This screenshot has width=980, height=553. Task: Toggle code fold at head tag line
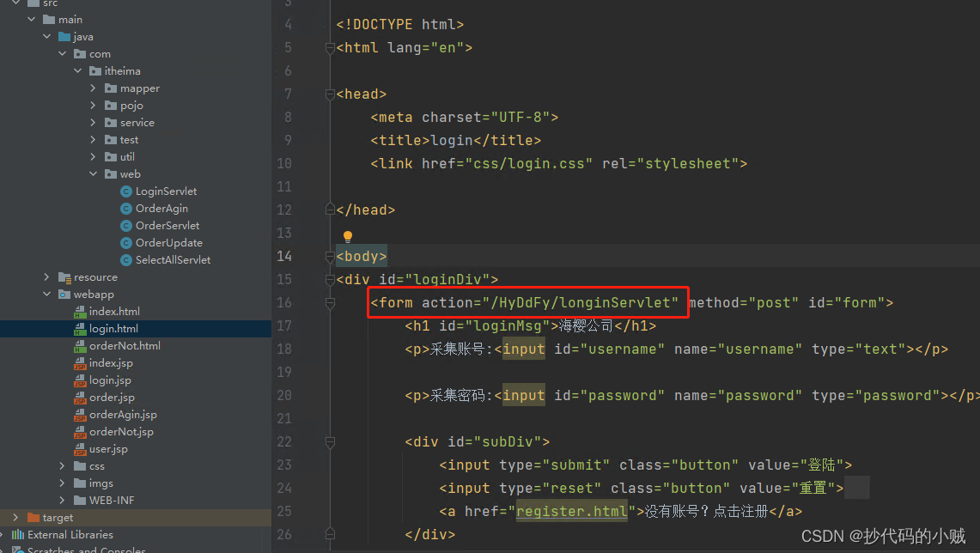click(330, 94)
